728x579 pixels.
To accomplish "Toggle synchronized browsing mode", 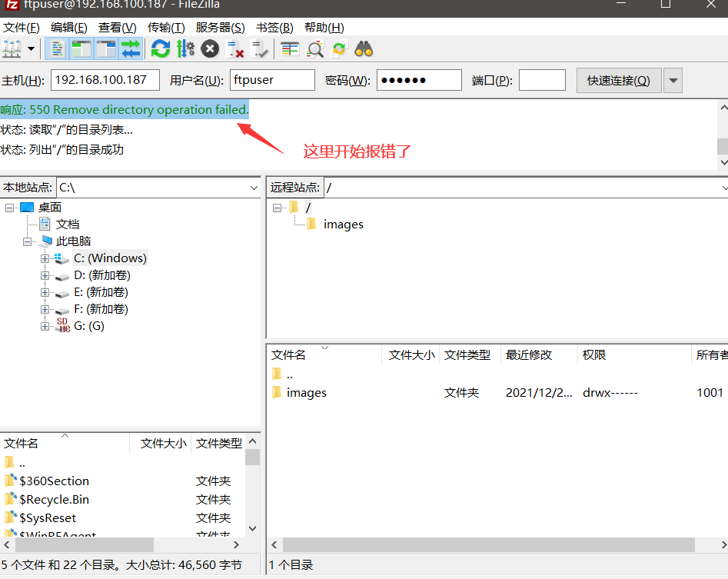I will click(341, 48).
